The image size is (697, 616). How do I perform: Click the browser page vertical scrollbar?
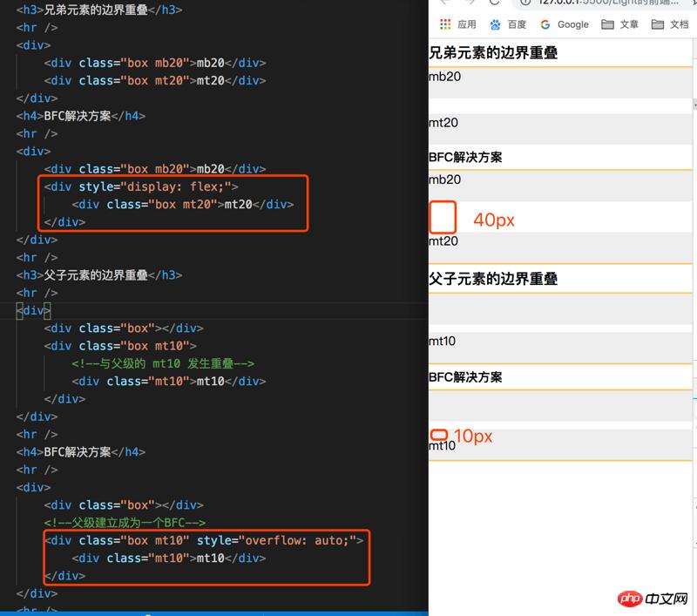694,261
